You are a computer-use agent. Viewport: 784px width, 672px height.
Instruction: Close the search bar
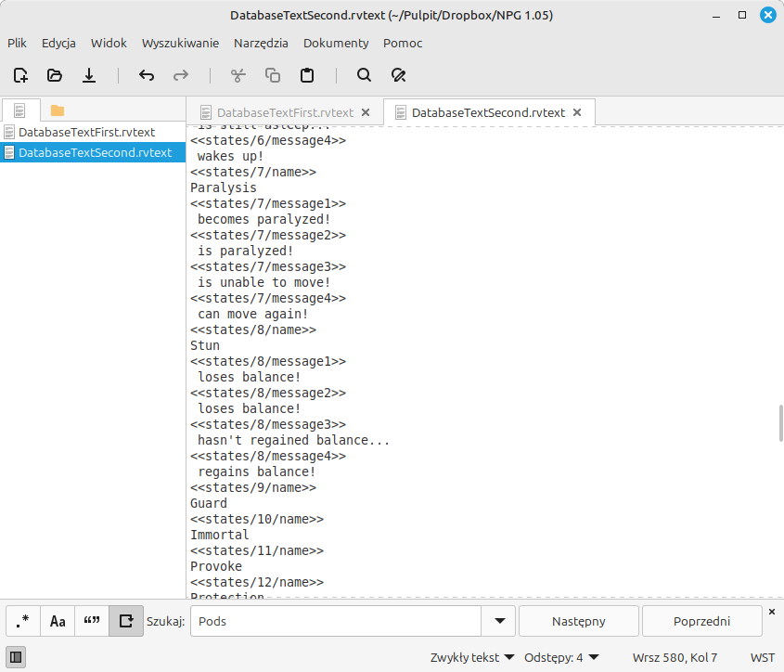(772, 612)
